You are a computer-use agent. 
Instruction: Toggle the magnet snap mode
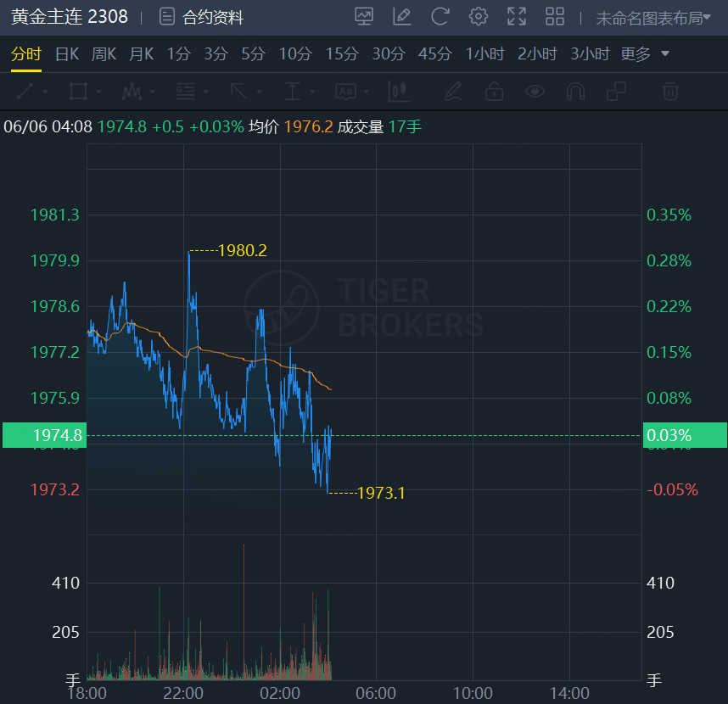point(576,92)
